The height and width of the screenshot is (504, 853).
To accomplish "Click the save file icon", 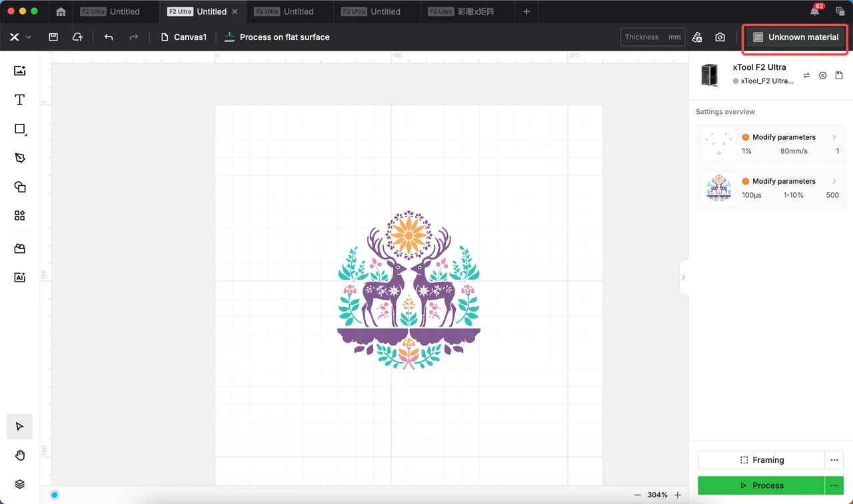I will pyautogui.click(x=53, y=37).
